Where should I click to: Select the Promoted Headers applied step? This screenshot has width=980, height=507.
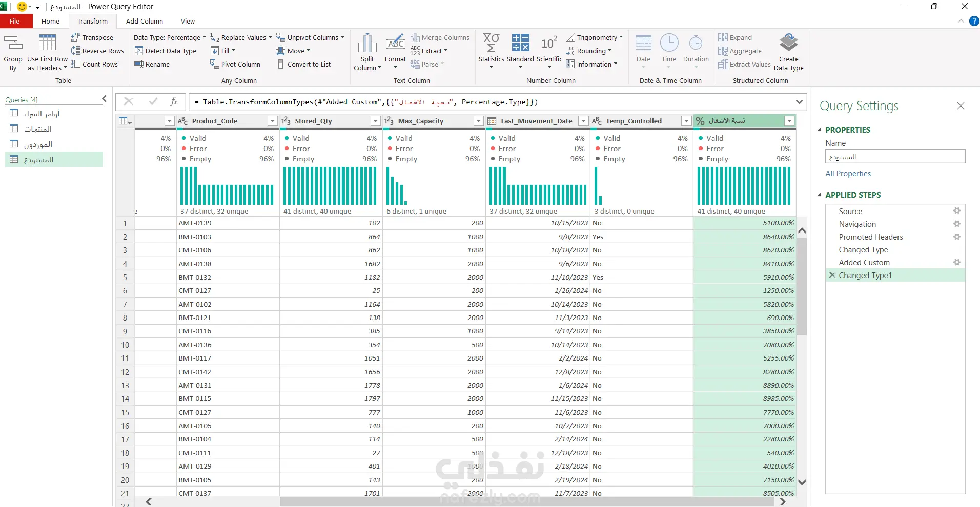click(x=895, y=237)
